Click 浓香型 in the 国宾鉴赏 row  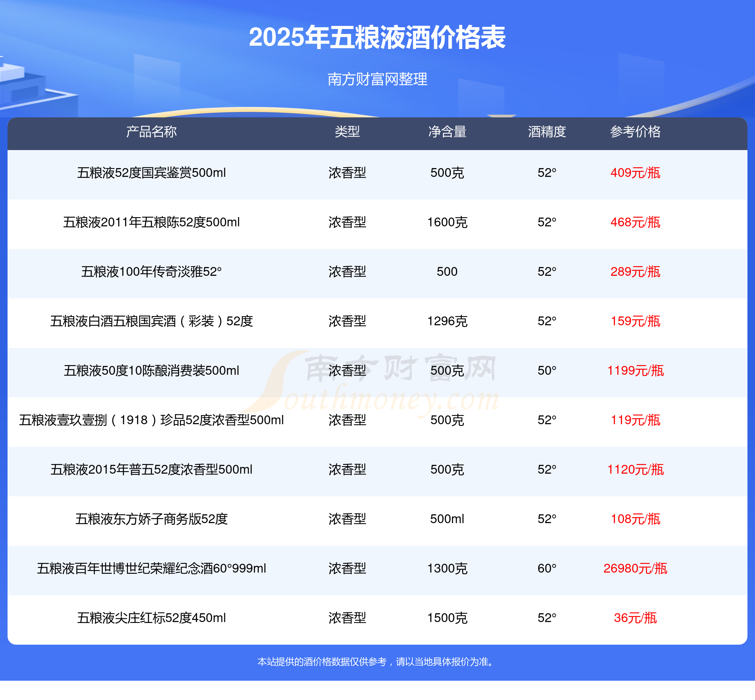pyautogui.click(x=347, y=173)
